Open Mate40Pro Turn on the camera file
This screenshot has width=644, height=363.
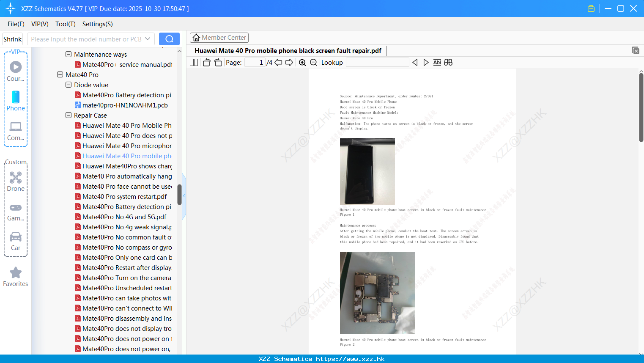tap(123, 278)
